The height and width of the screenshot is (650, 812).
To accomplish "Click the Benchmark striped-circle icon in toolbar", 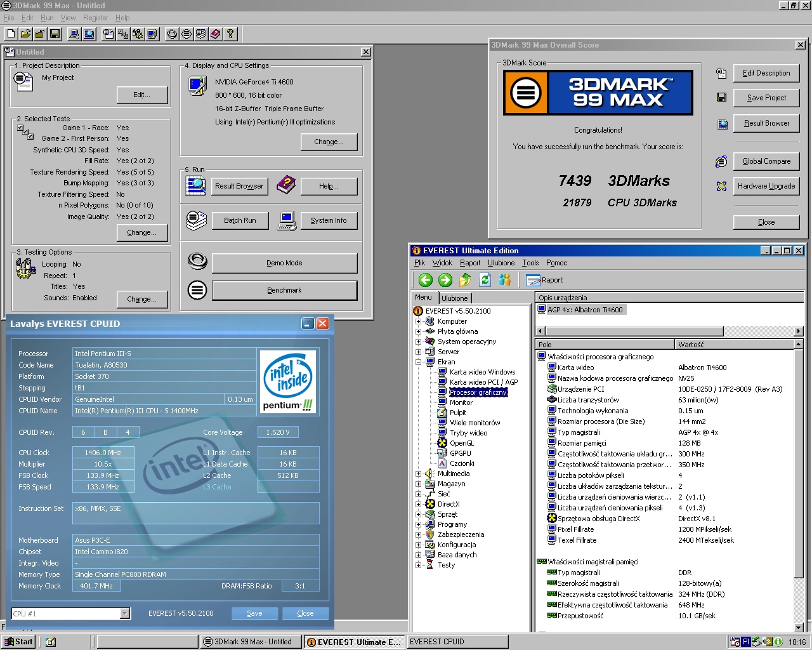I will [x=187, y=34].
